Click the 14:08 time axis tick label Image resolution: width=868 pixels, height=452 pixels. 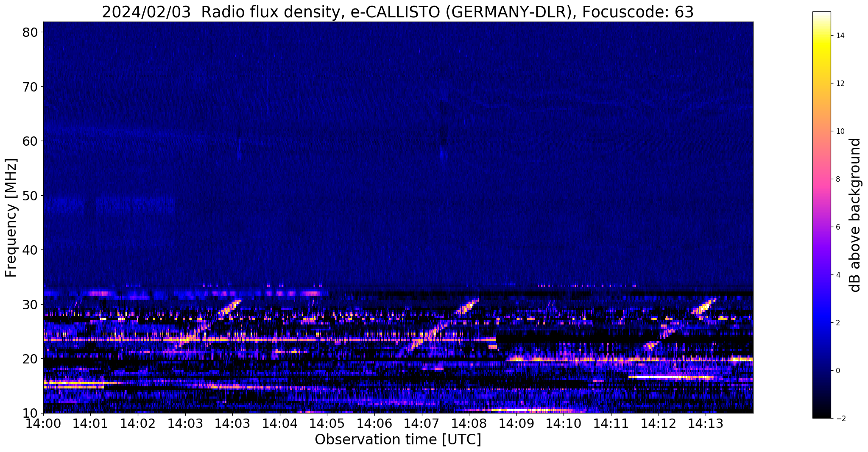tap(469, 424)
